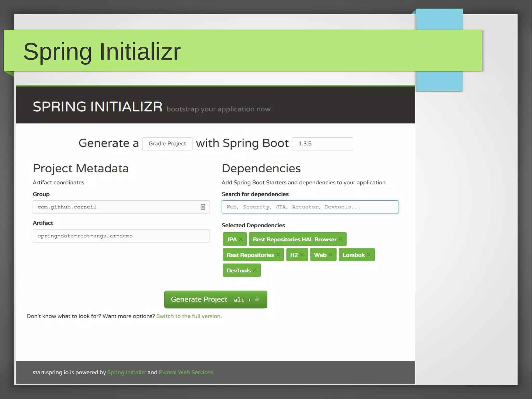This screenshot has width=532, height=399.
Task: Open the Spring Boot 1.3.5 version dropdown
Action: (322, 144)
